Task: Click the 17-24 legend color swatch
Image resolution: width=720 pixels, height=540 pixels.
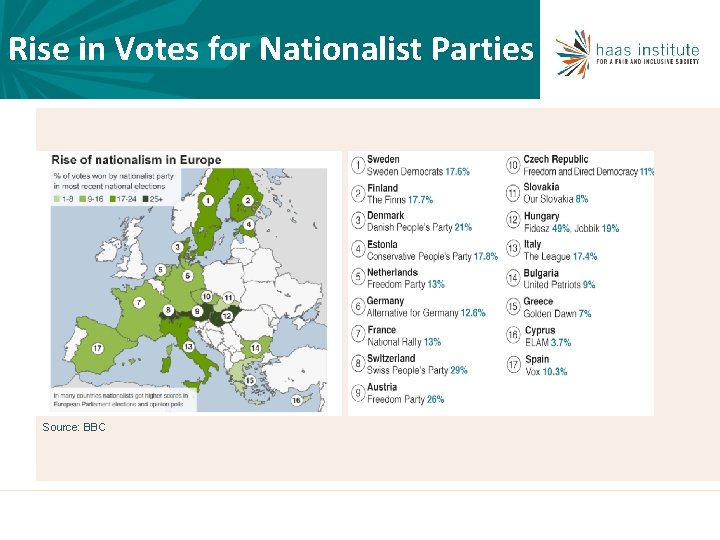Action: [x=112, y=199]
